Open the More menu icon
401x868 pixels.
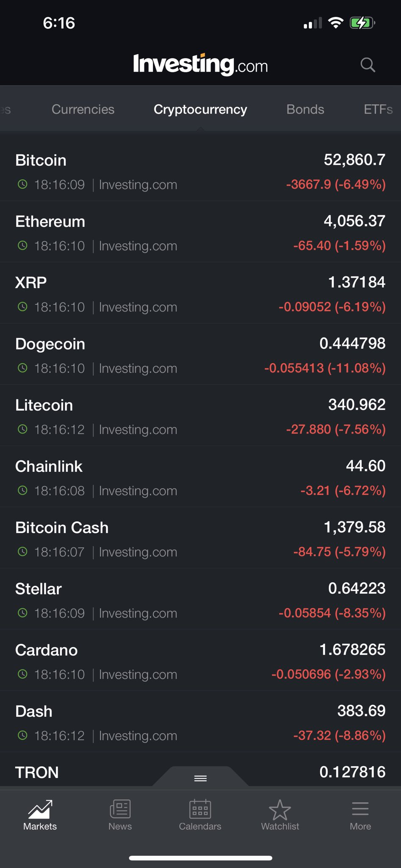(x=360, y=810)
